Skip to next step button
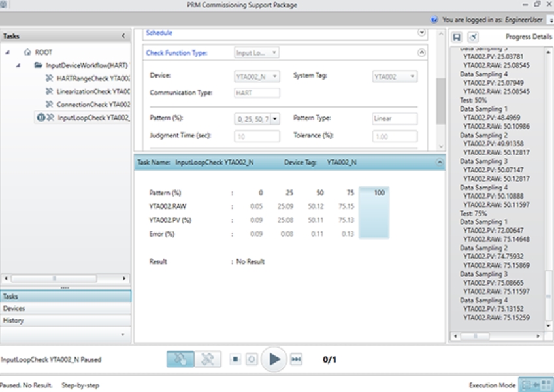Image resolution: width=554 pixels, height=392 pixels. tap(296, 359)
